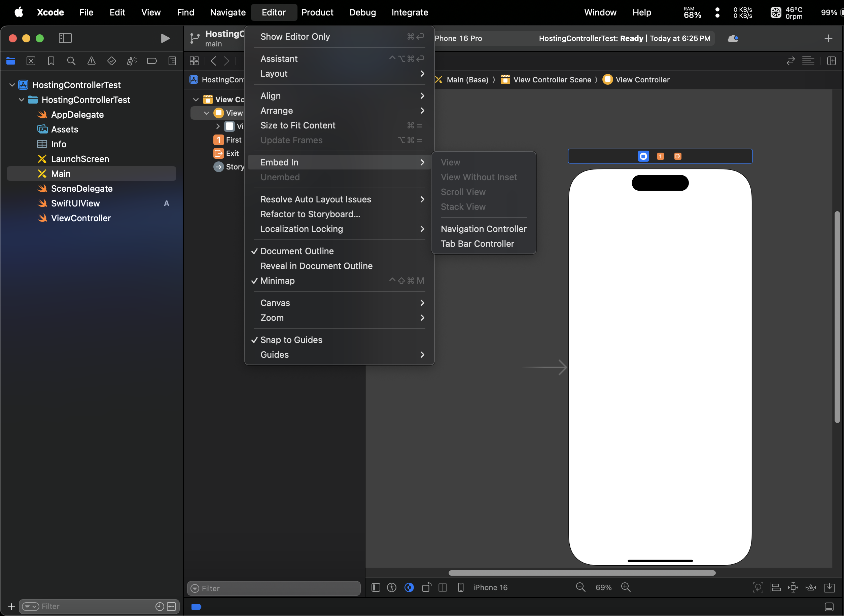Click the Add Editor split icon
The height and width of the screenshot is (616, 844).
[831, 61]
